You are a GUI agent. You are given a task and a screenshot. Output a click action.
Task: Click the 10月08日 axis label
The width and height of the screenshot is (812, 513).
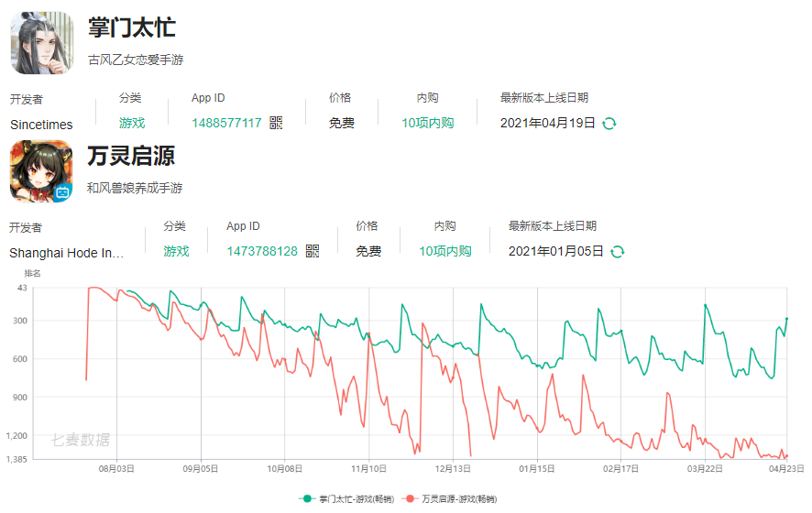pyautogui.click(x=284, y=468)
